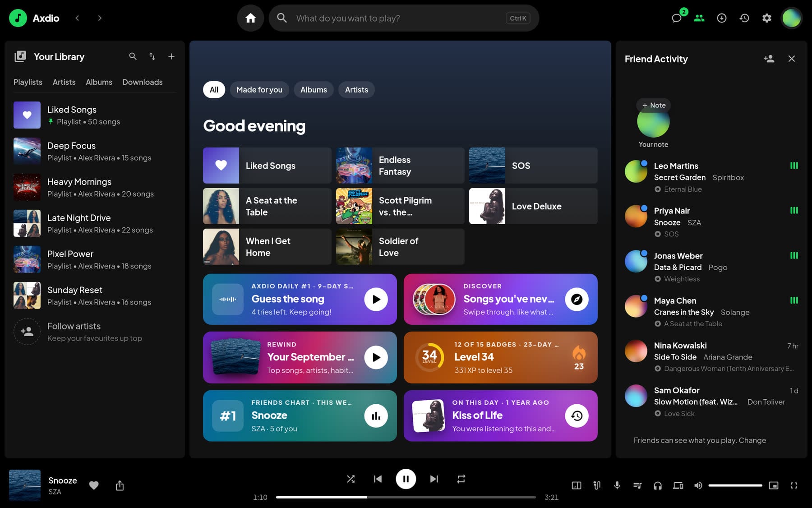Toggle the heart on Snooze

tap(94, 485)
